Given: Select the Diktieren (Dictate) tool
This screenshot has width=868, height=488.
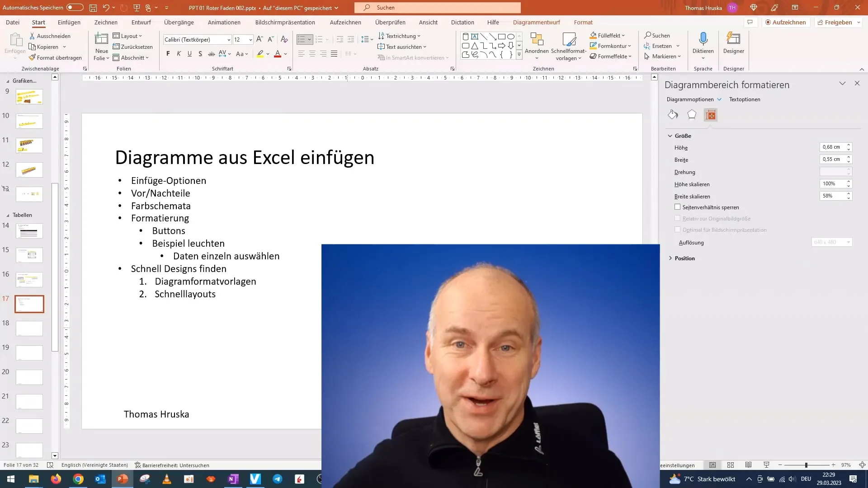Looking at the screenshot, I should pos(703,45).
